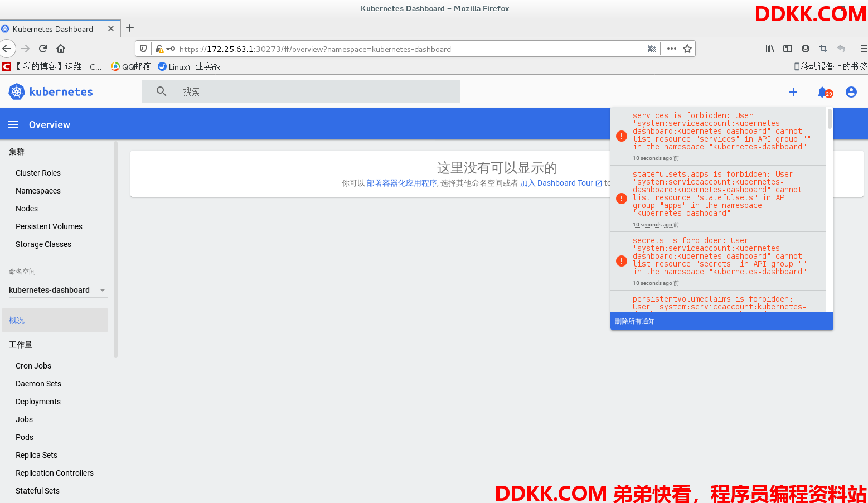Open Replica Sets in the sidebar
The height and width of the screenshot is (503, 868).
[x=36, y=455]
